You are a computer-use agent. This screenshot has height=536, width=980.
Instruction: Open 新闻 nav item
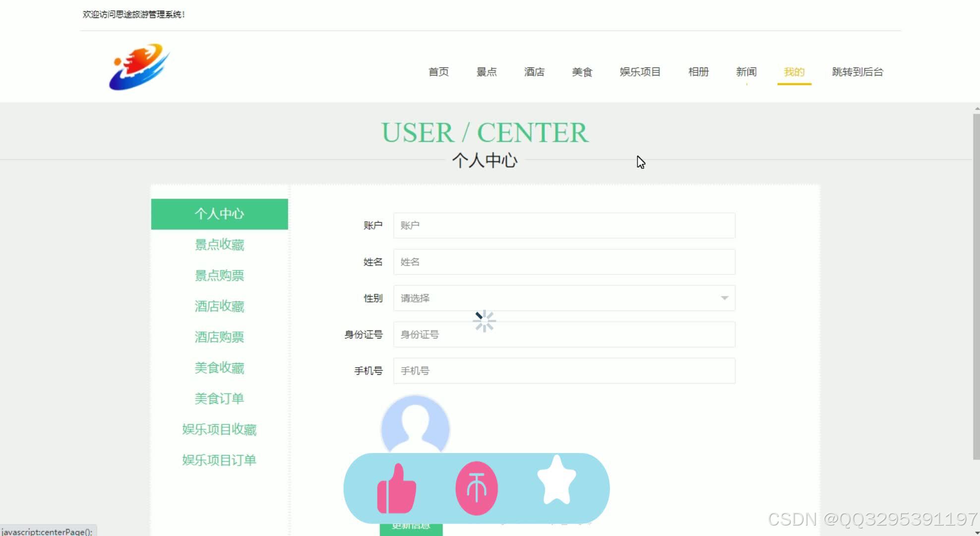pos(746,72)
